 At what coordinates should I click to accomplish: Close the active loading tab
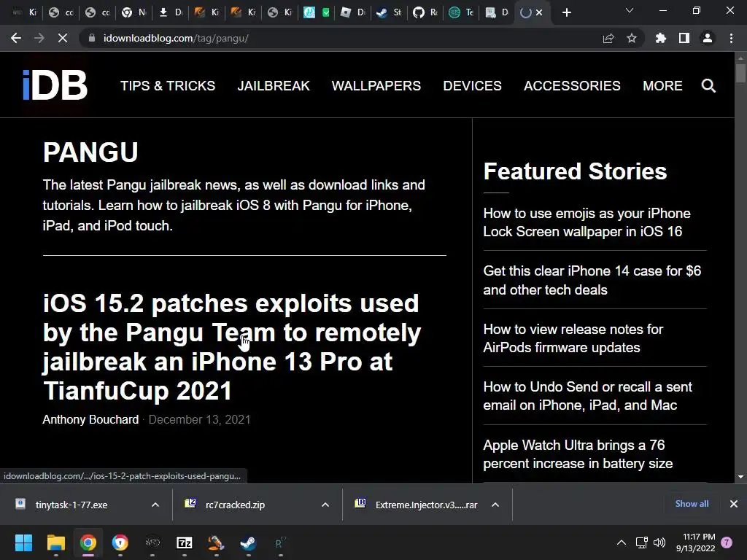point(539,13)
